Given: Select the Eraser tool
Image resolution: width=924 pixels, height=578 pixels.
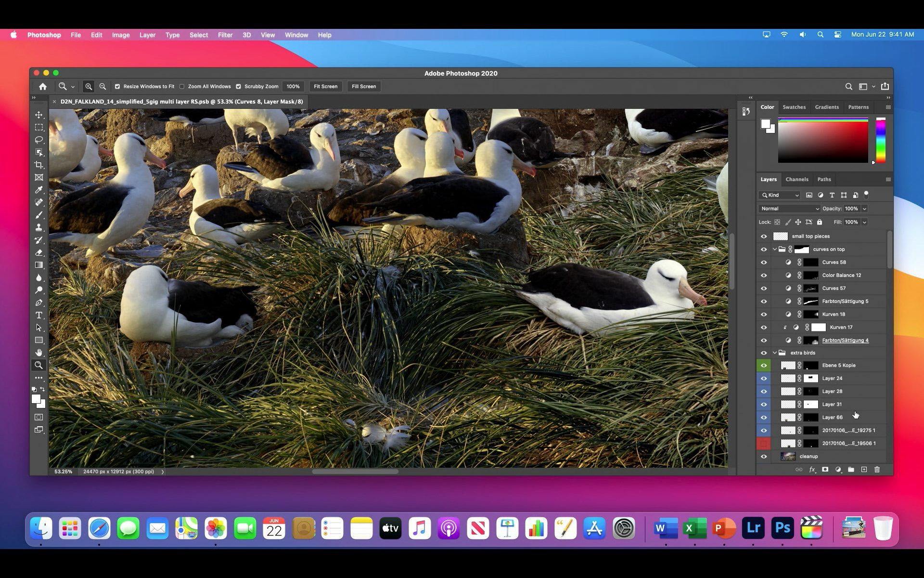Looking at the screenshot, I should click(x=39, y=252).
